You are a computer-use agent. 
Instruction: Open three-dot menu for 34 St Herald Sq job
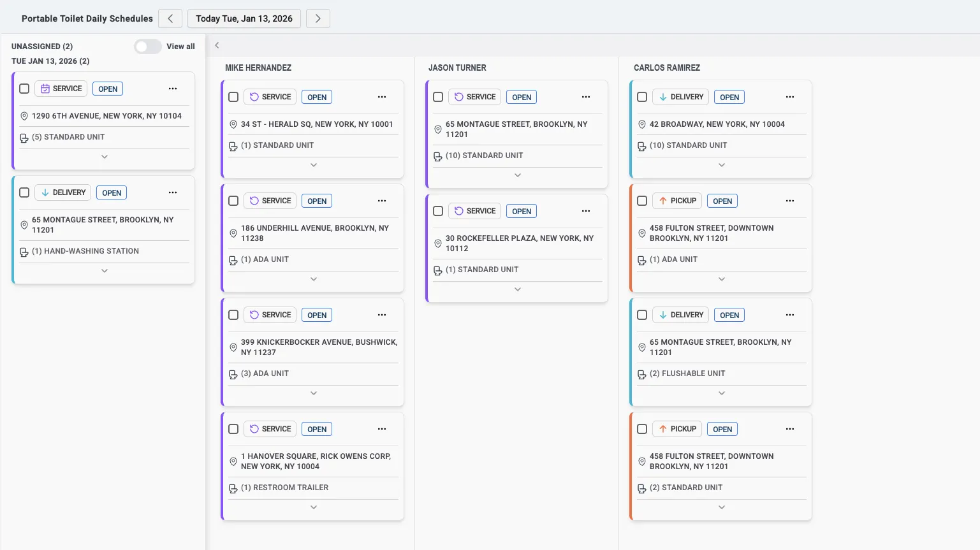(382, 97)
